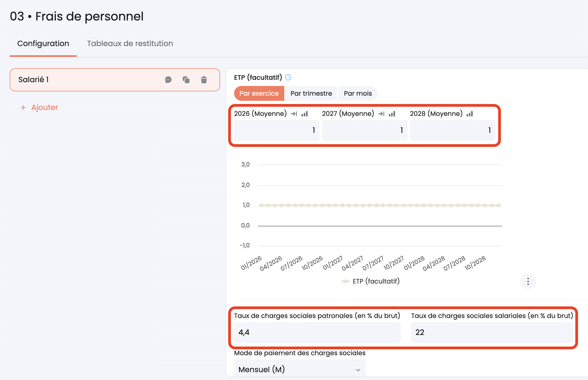Screen dimensions: 588x380
Task: Select Salarié 1 list entry
Action: [x=81, y=80]
